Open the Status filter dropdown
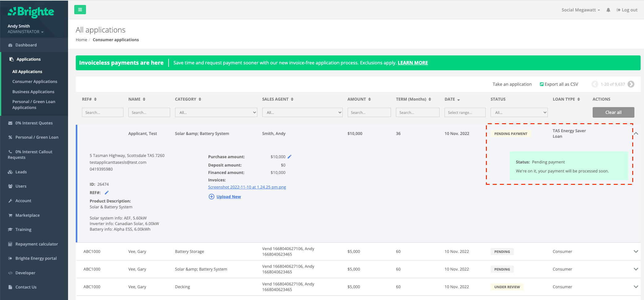The width and height of the screenshot is (644, 300). click(x=519, y=112)
